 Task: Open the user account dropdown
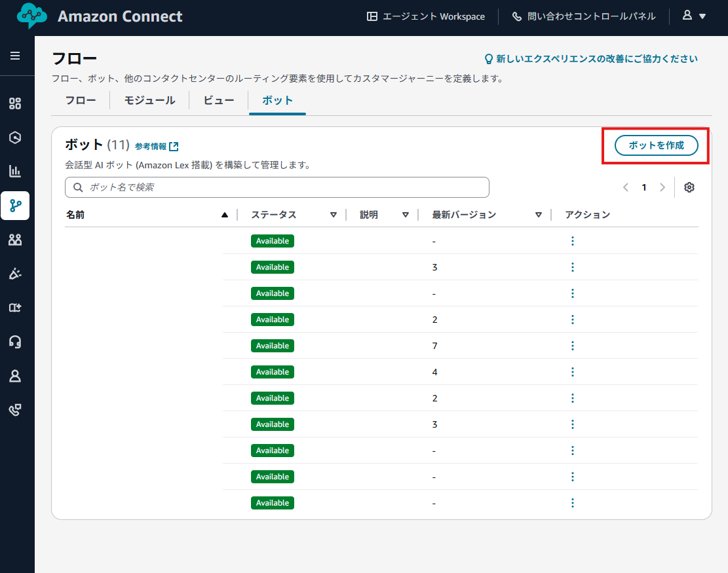pos(694,16)
